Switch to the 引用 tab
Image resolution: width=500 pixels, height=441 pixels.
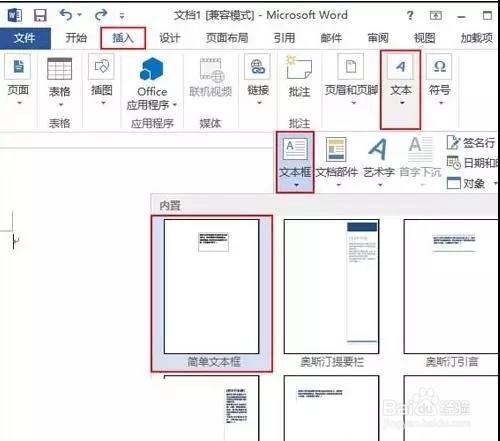tap(284, 38)
